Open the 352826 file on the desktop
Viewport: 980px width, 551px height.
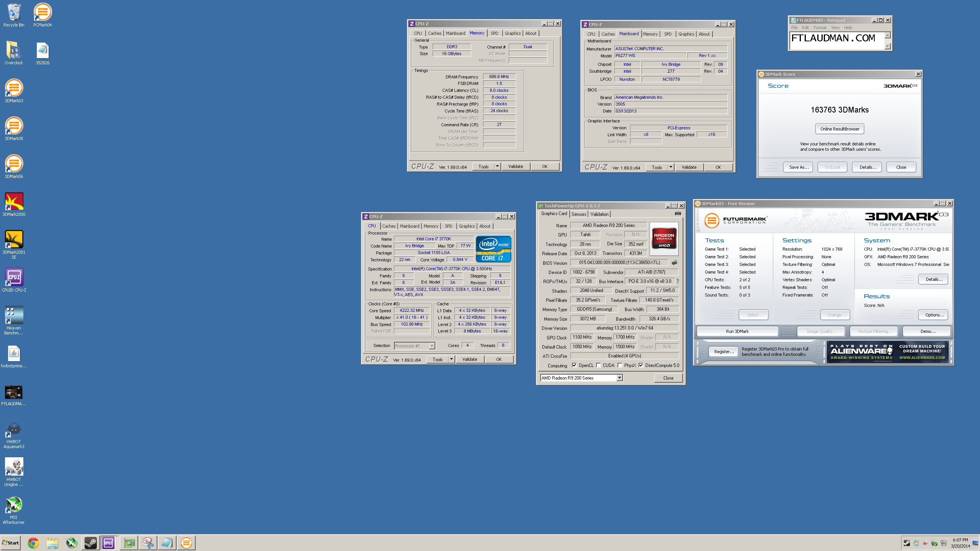(42, 53)
